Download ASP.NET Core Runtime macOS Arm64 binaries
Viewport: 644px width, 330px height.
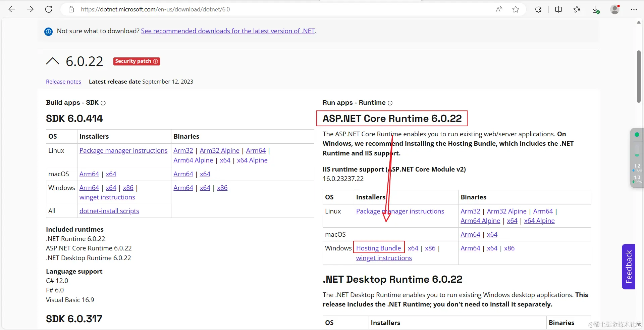point(470,234)
